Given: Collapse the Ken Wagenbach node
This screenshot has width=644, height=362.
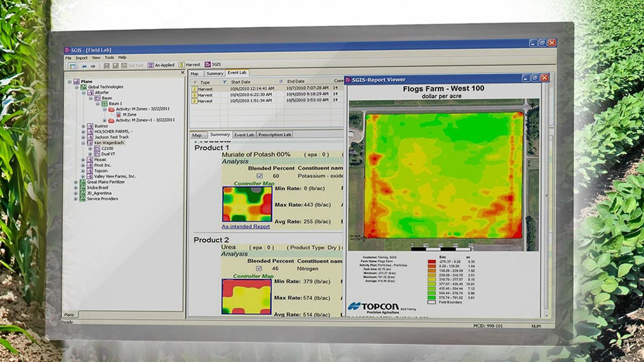Looking at the screenshot, I should pyautogui.click(x=84, y=143).
